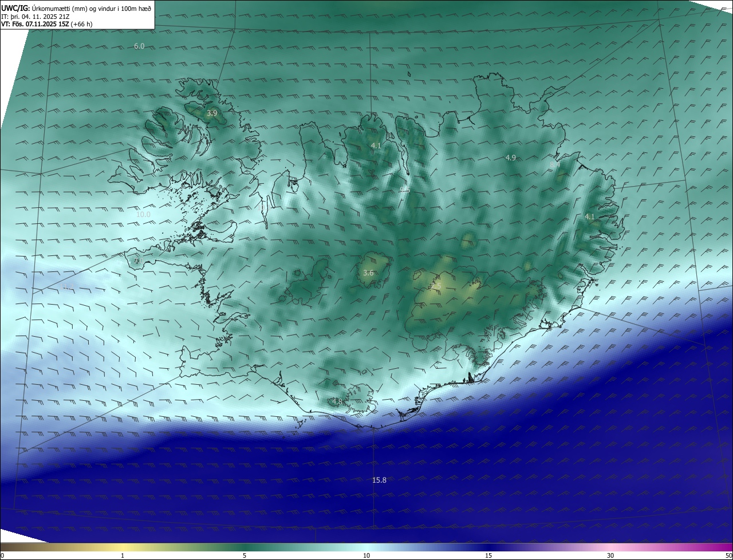Screen dimensions: 733x560
Task: Click the 1 tick on the color scale
Action: pyautogui.click(x=123, y=555)
